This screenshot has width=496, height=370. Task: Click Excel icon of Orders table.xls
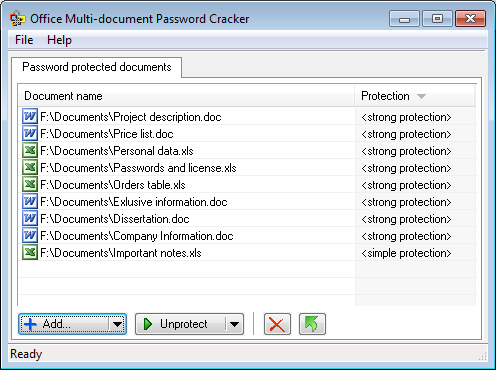coord(30,185)
